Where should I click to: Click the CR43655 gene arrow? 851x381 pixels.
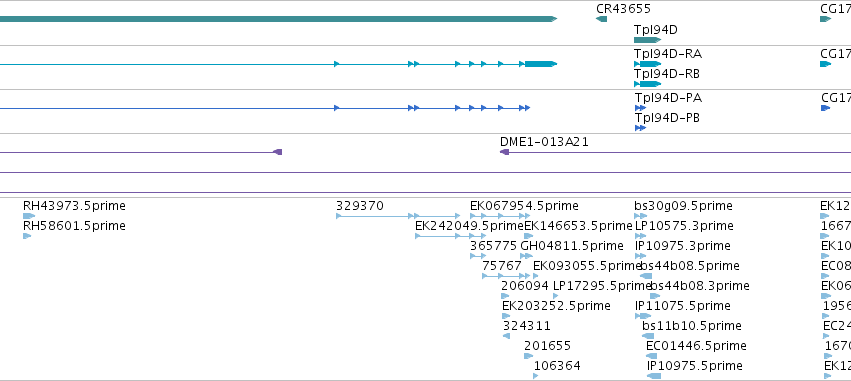(601, 19)
